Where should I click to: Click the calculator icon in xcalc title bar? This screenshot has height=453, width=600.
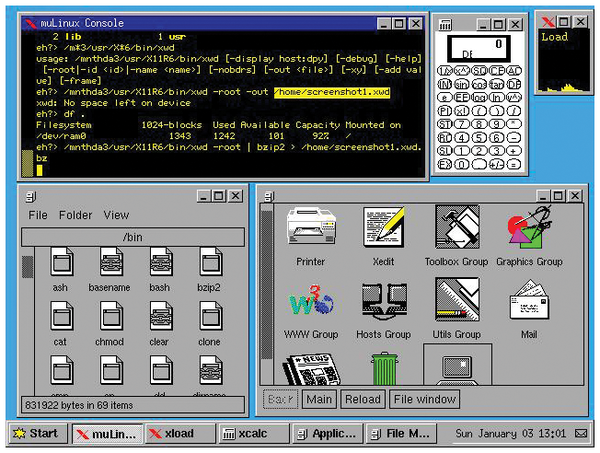pos(445,25)
